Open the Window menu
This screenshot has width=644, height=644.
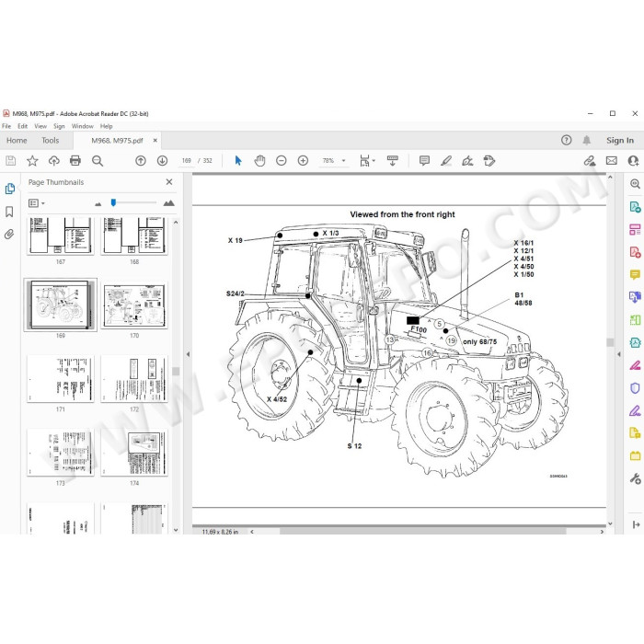83,126
